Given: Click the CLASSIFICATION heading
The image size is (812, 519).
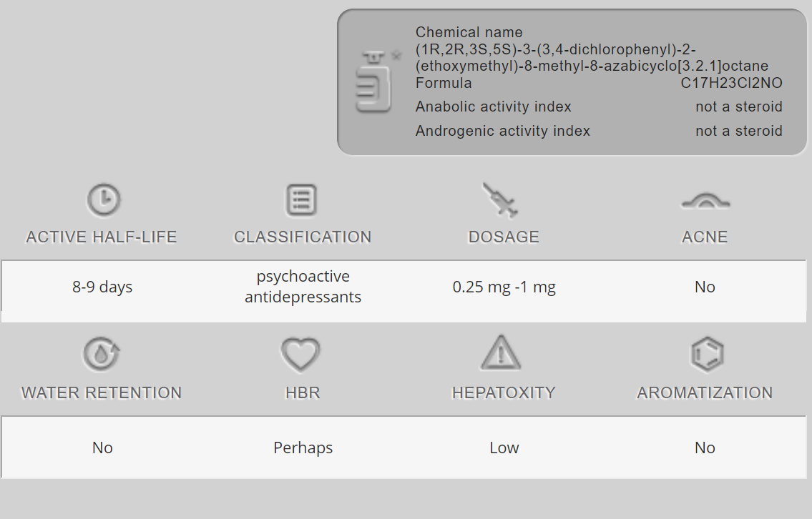Looking at the screenshot, I should coord(303,237).
